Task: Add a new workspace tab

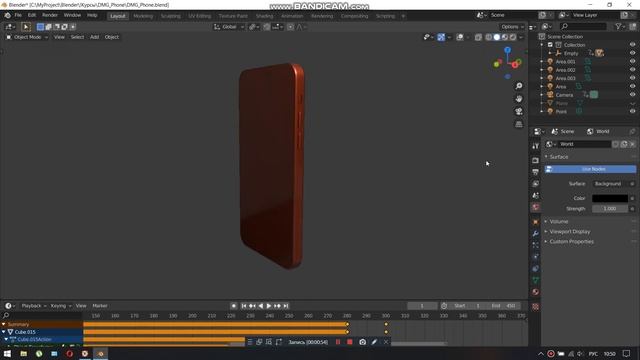Action: pos(403,16)
